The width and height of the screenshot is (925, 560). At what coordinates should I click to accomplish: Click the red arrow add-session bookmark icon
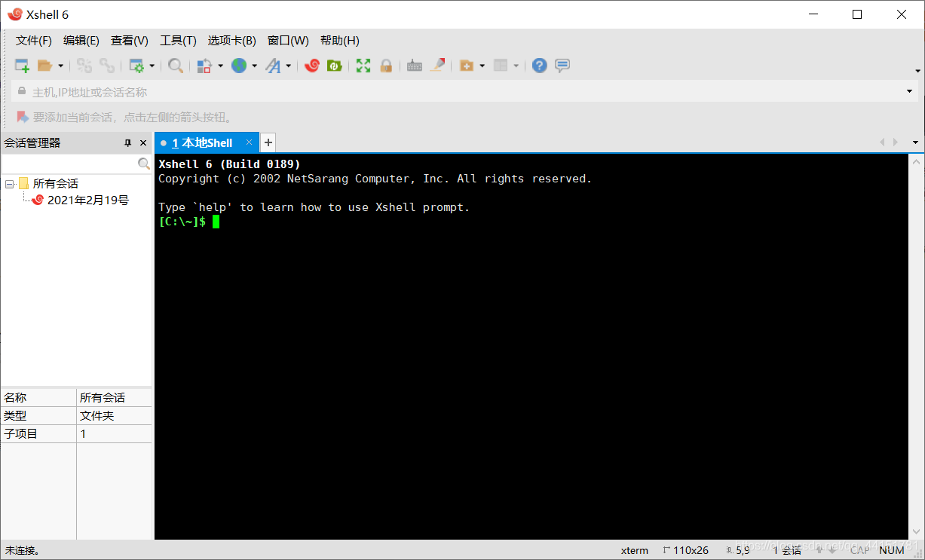point(23,117)
